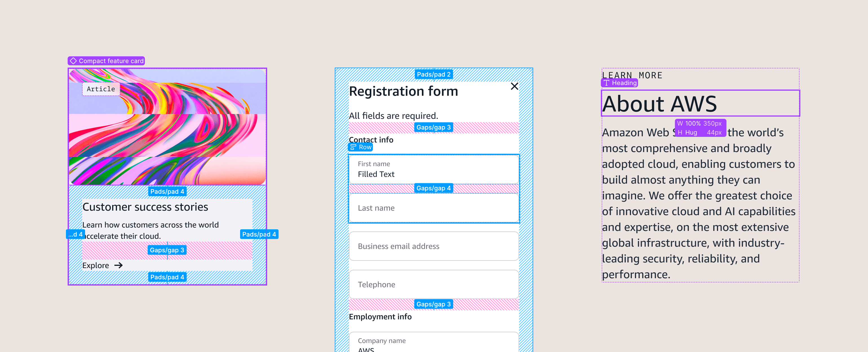
Task: Click the Last name input field
Action: [433, 208]
